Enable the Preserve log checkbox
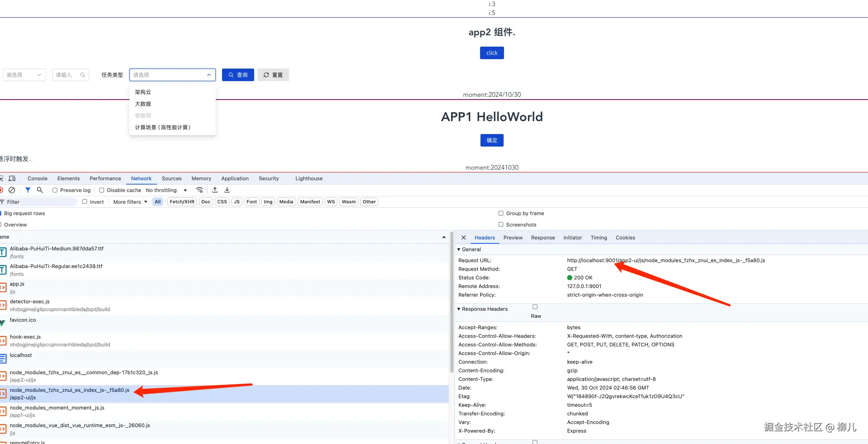The height and width of the screenshot is (444, 868). pyautogui.click(x=55, y=190)
